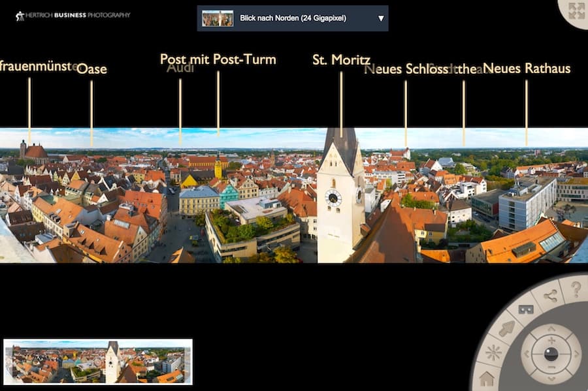
Task: Open the Blick nach Norden panorama dropdown
Action: point(293,18)
